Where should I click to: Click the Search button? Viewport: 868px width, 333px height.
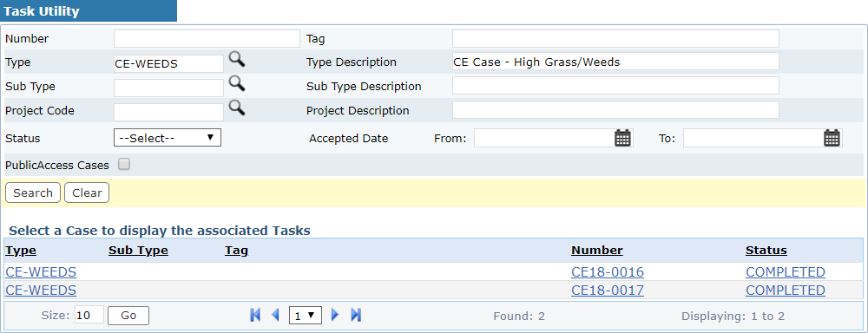tap(33, 193)
